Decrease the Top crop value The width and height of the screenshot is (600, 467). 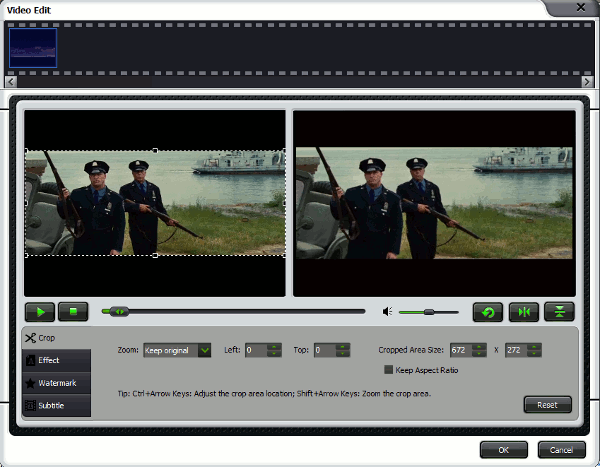tap(342, 354)
